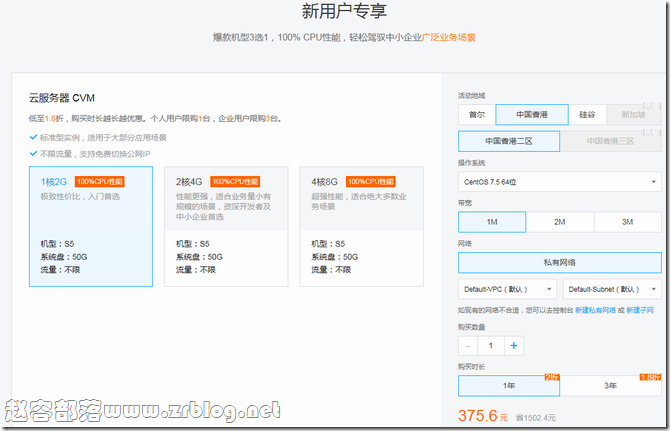Select the 4核8G server plan card
Screen dimensions: 670x431
point(361,226)
